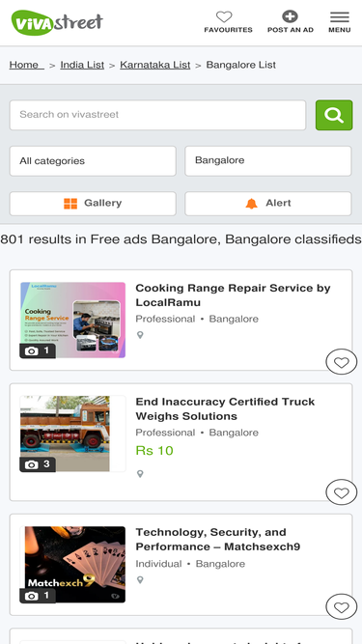Favourite the Cooking Range Repair ad

click(341, 362)
